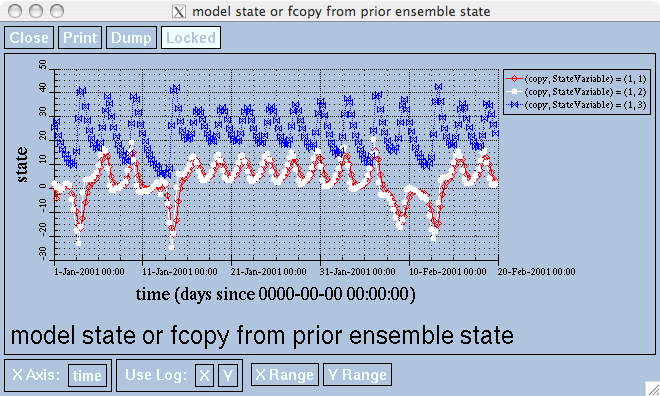
Task: Click the blue bowtie legend marker
Action: click(514, 104)
